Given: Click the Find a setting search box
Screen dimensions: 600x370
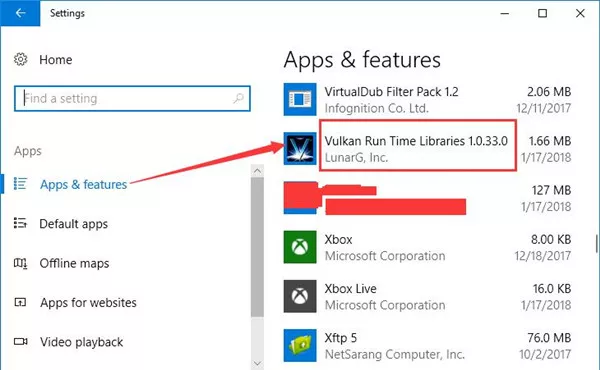Looking at the screenshot, I should coord(132,98).
